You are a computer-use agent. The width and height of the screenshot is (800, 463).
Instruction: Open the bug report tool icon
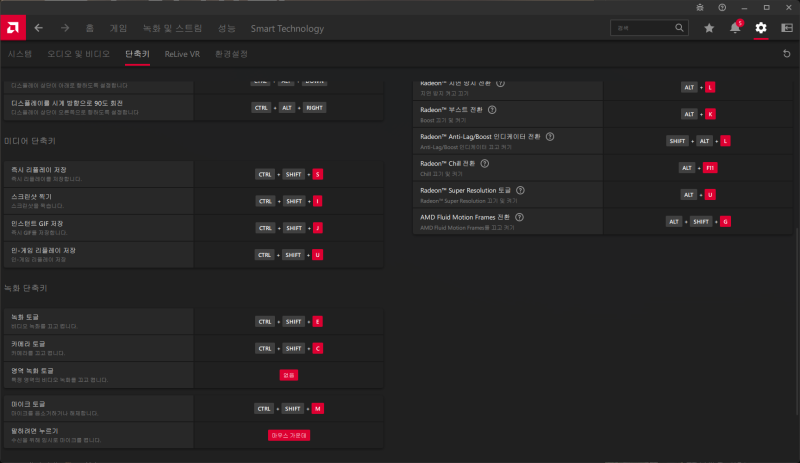coord(700,8)
